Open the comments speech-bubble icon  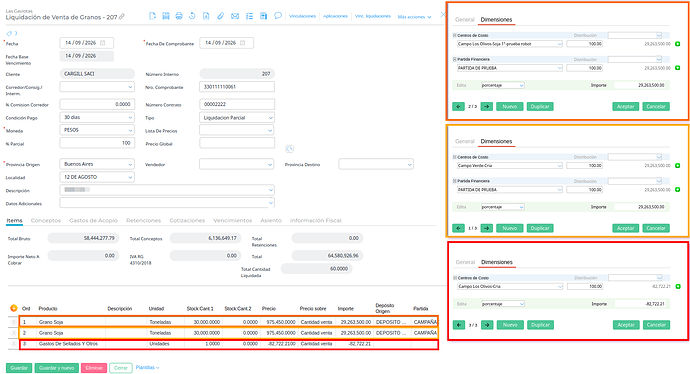tap(278, 15)
